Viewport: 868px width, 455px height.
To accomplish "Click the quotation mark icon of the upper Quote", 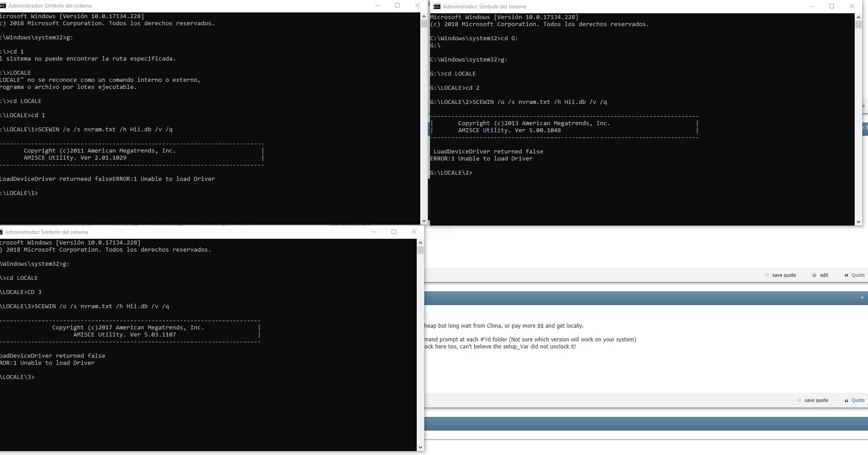I will tap(846, 275).
